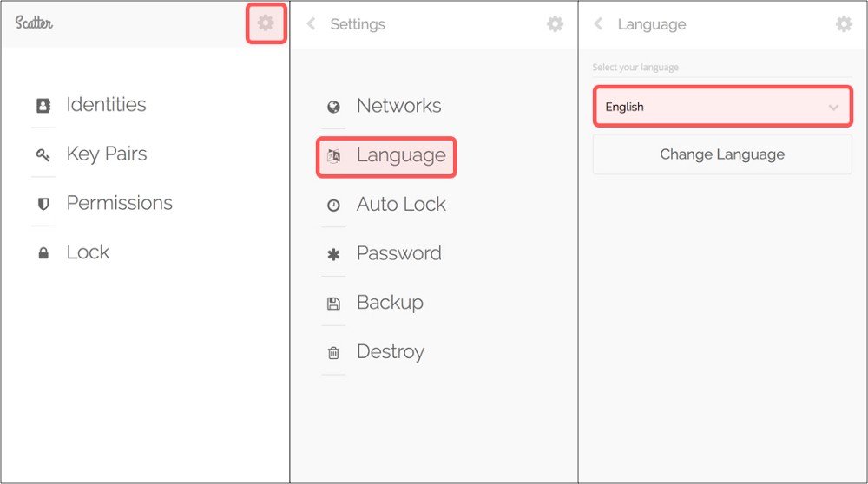Go back from Language screen using left chevron

tap(598, 23)
